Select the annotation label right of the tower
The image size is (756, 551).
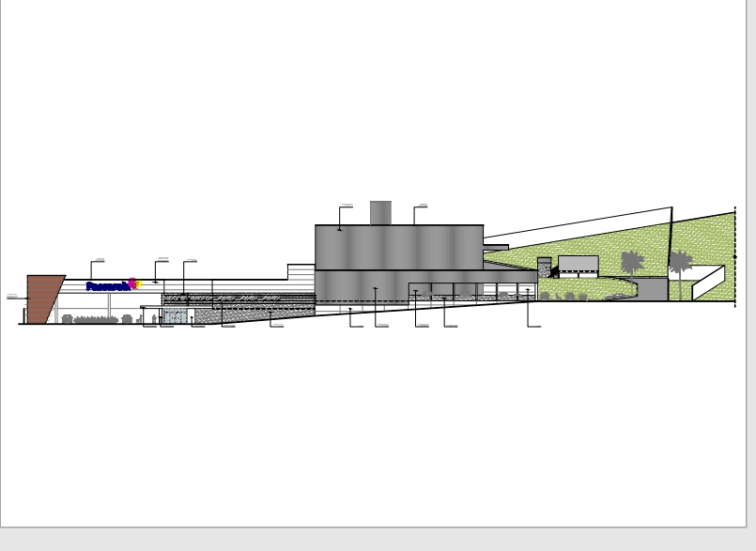pos(423,206)
